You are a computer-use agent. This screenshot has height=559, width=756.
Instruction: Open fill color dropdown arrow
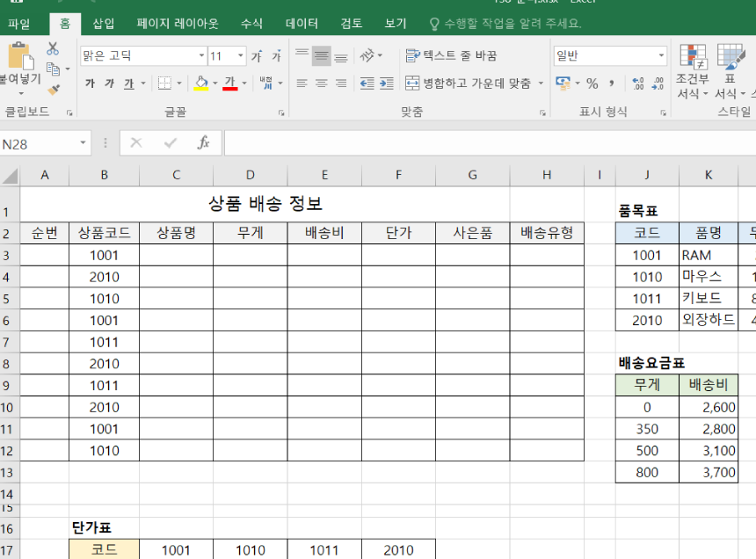point(215,83)
